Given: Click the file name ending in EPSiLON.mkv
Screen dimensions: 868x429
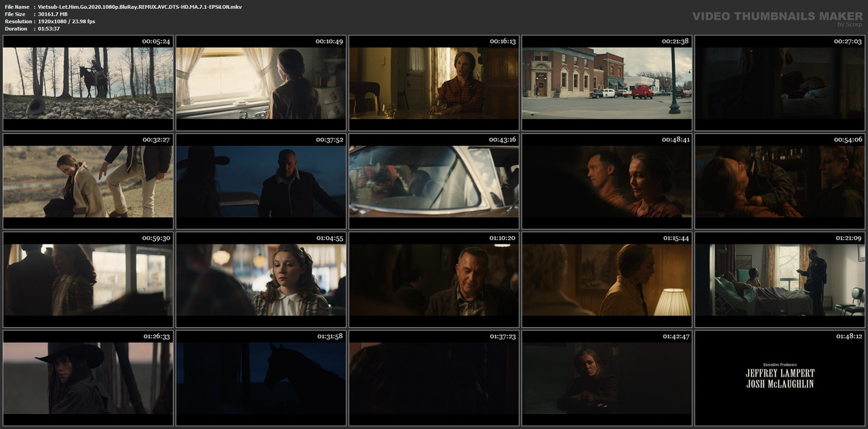Looking at the screenshot, I should [140, 7].
